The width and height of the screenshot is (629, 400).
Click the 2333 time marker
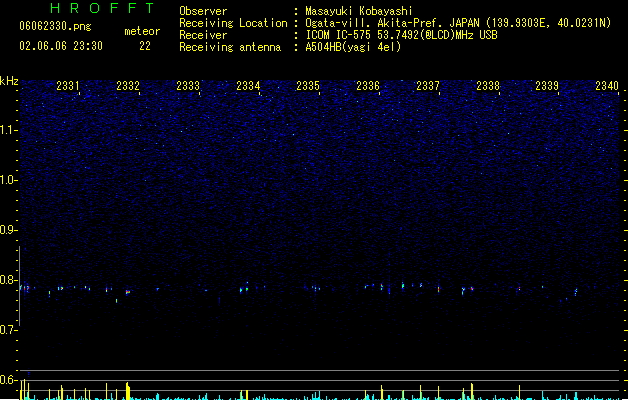(x=188, y=85)
